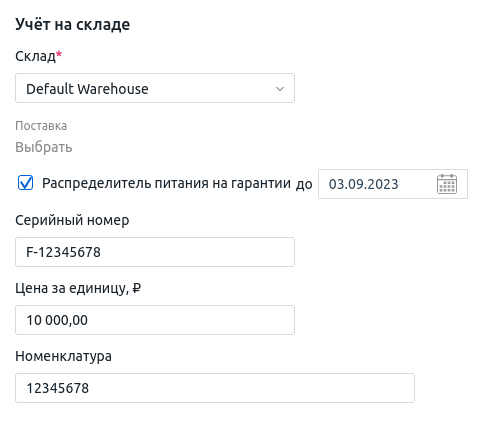This screenshot has width=489, height=426.
Task: Open the calendar picker for warranty date
Action: pyautogui.click(x=447, y=184)
